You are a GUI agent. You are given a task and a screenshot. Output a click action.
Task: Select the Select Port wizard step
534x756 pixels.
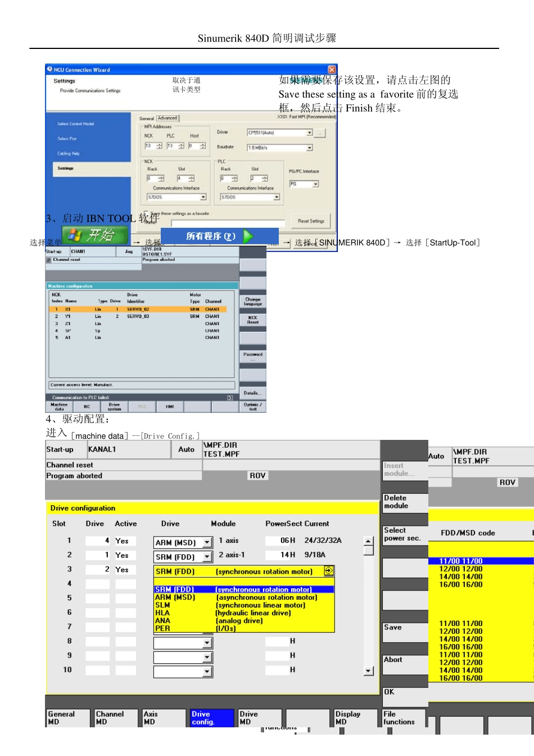click(67, 138)
